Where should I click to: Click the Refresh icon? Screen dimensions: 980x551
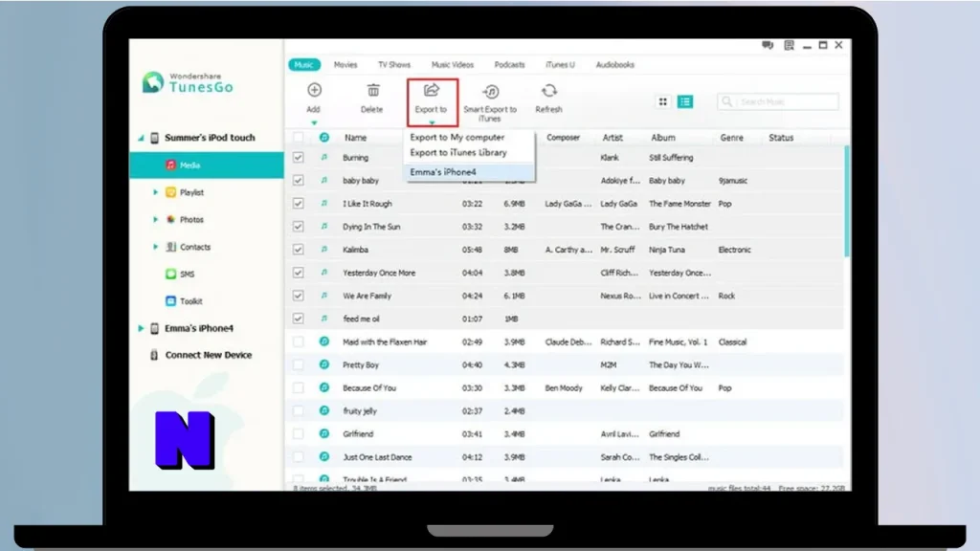548,91
